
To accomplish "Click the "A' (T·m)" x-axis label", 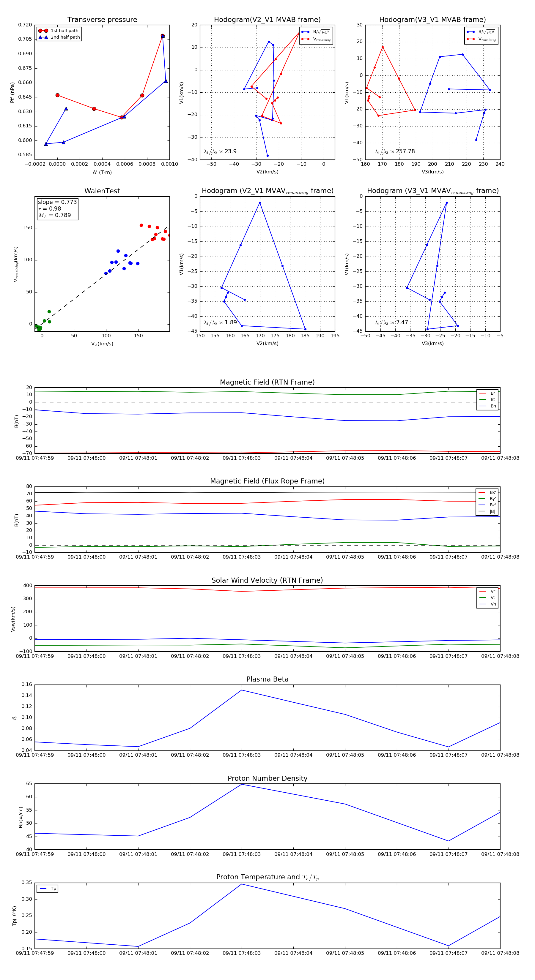I will [102, 172].
